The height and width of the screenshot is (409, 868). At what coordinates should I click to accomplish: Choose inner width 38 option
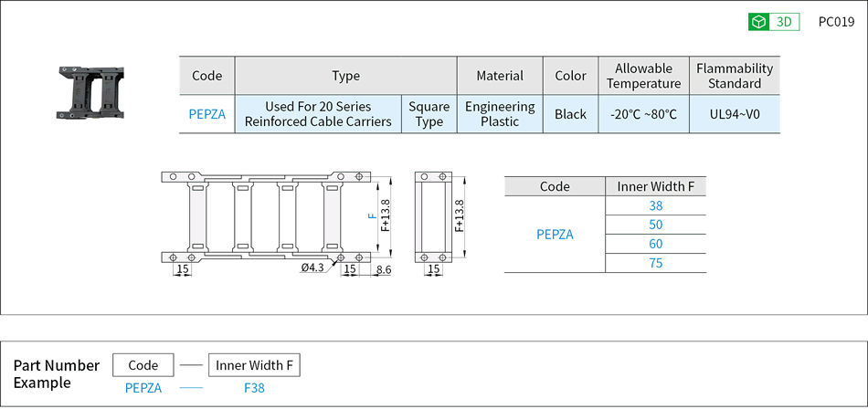coord(655,206)
